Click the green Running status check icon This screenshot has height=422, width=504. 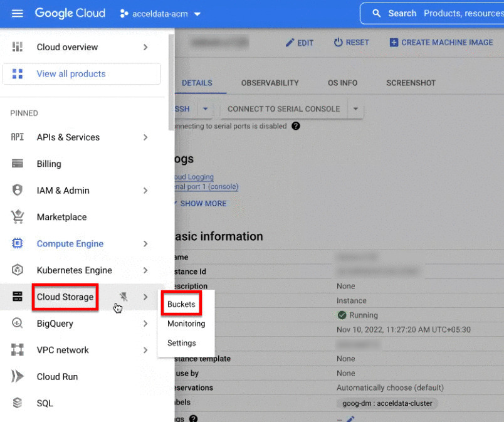coord(342,315)
